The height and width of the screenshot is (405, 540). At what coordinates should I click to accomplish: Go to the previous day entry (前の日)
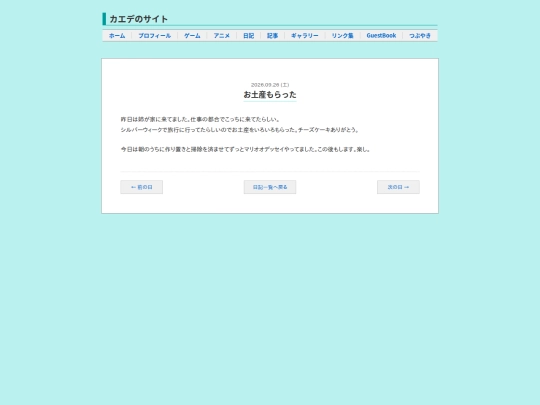(142, 187)
